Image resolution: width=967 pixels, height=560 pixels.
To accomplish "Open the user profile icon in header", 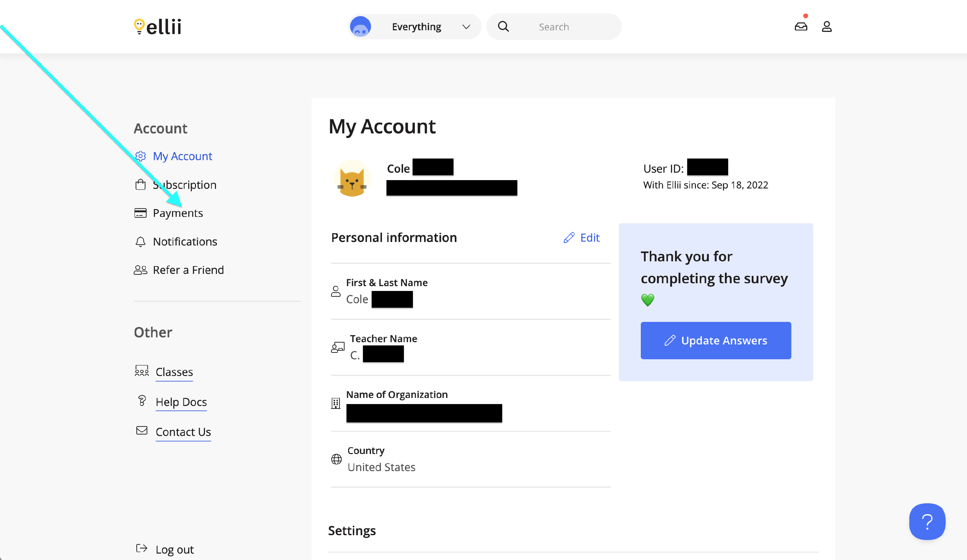I will [x=826, y=26].
